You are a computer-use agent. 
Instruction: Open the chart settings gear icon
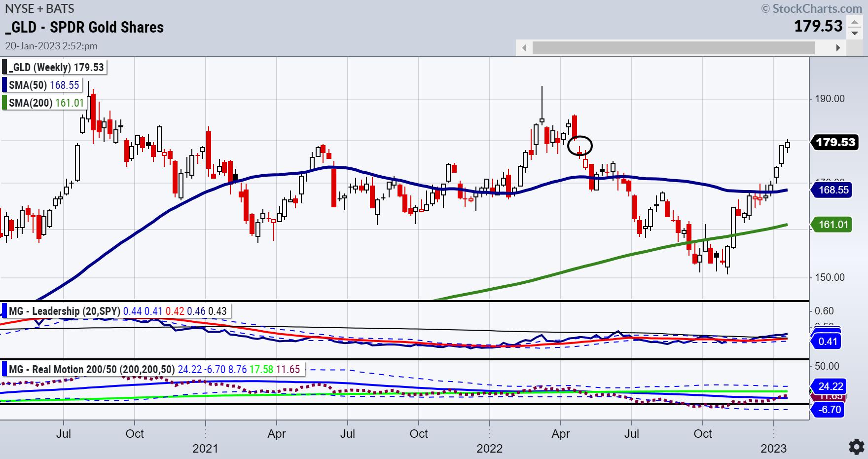pyautogui.click(x=856, y=446)
